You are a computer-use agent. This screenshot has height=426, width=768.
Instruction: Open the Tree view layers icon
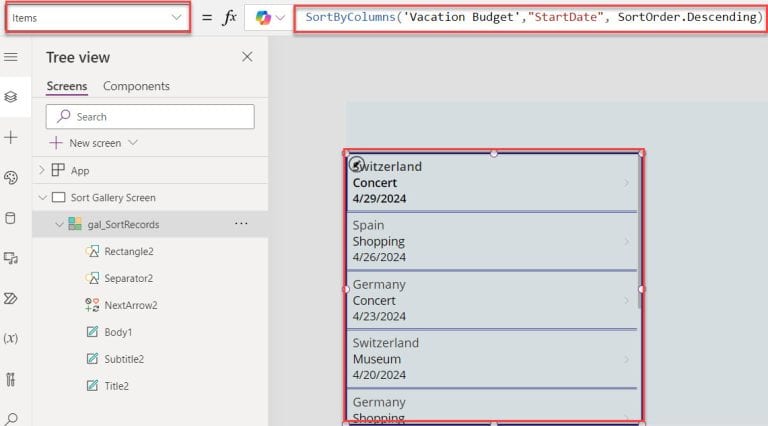click(11, 97)
